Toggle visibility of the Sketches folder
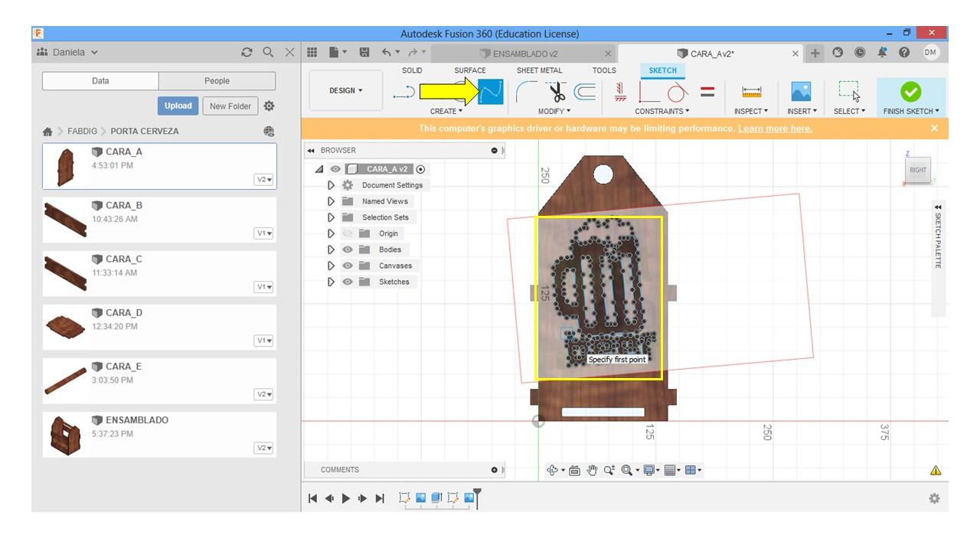 (x=348, y=282)
